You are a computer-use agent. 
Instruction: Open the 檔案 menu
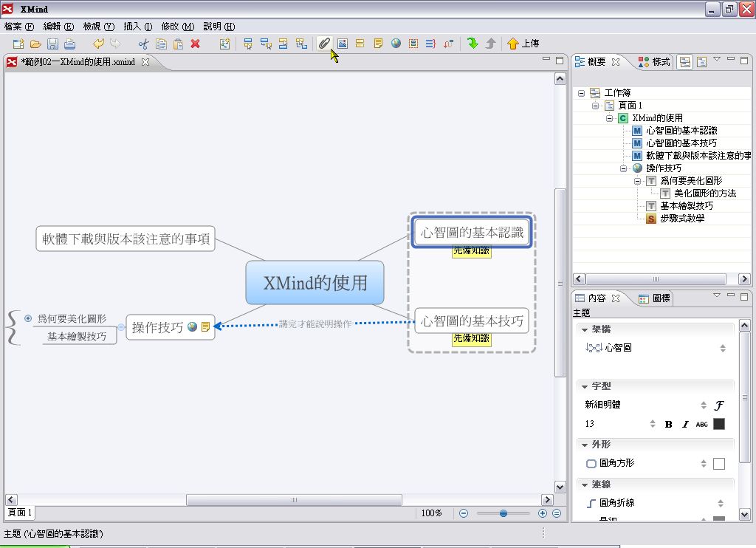[19, 27]
